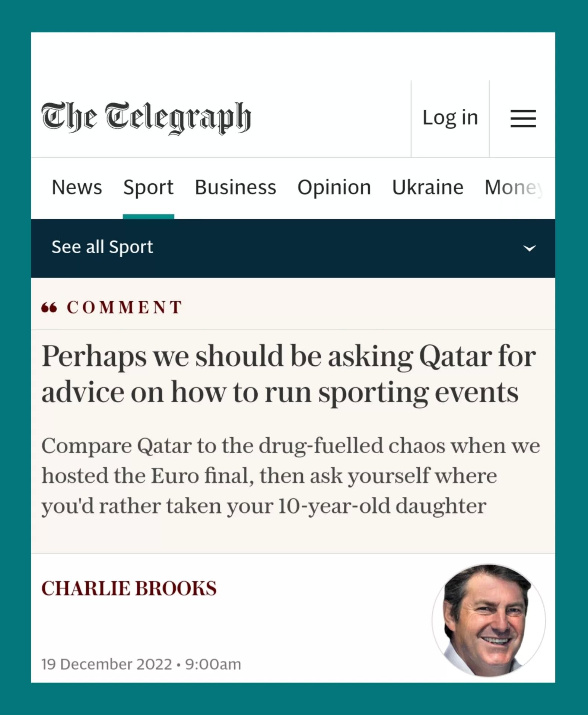This screenshot has width=588, height=715.
Task: Open the Opinion section
Action: pos(334,187)
